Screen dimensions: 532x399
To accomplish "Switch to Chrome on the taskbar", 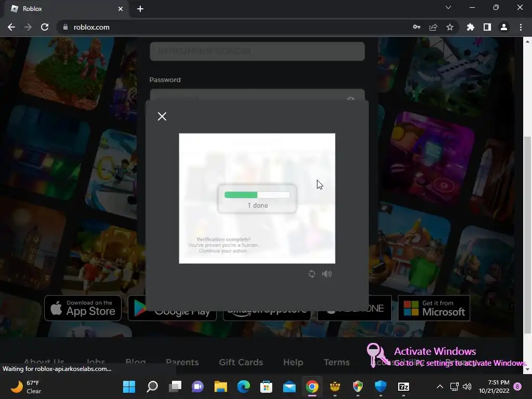I will (x=312, y=387).
